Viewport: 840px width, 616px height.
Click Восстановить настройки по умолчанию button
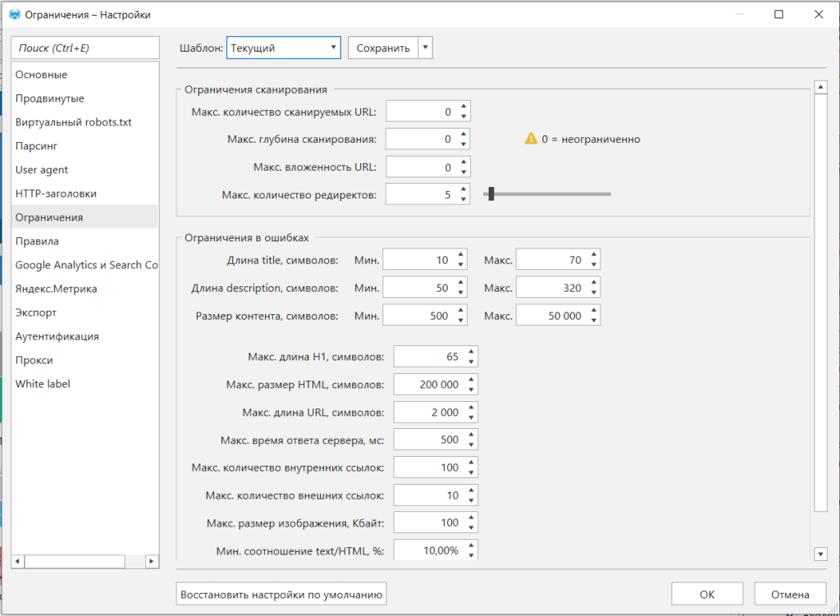point(281,594)
